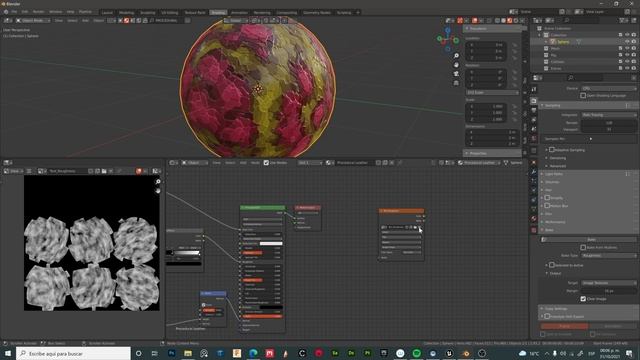Enable Simplify checkbox

coord(547,198)
